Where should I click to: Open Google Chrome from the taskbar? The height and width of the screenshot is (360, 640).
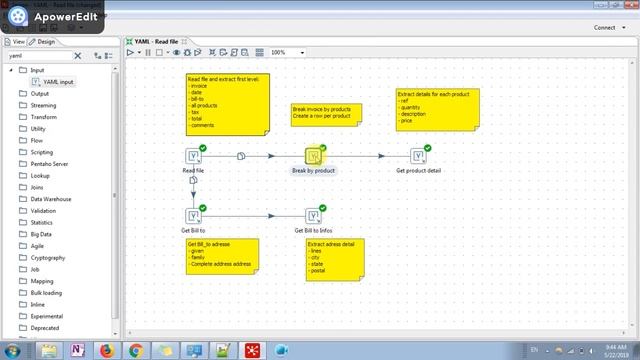[136, 351]
